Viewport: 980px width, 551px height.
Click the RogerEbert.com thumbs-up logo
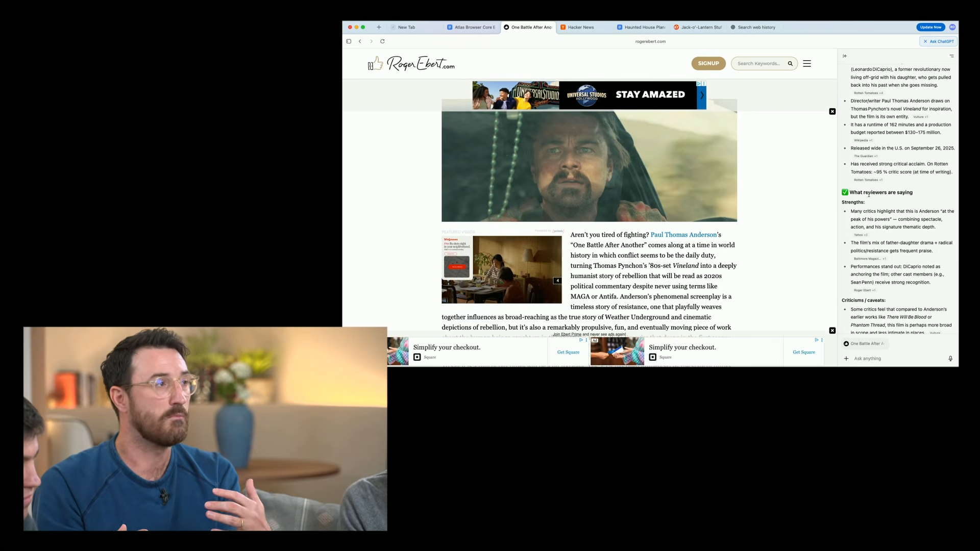pos(375,63)
